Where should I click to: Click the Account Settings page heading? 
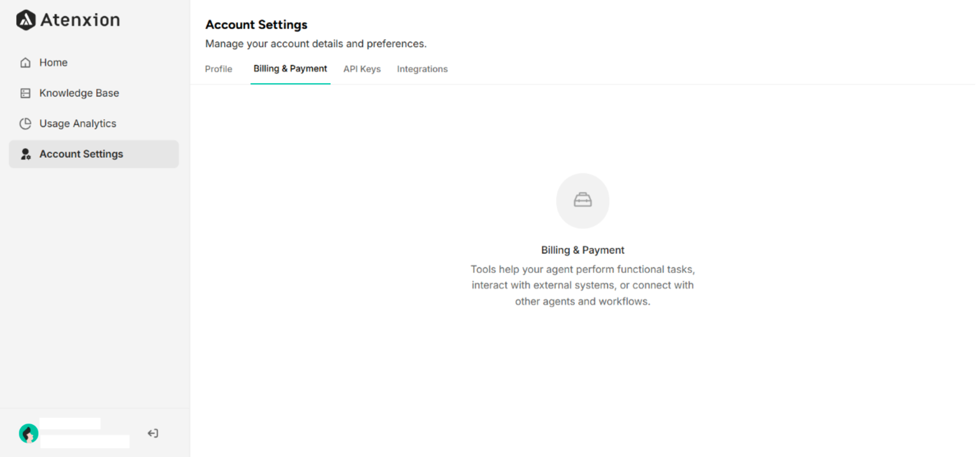pos(256,24)
